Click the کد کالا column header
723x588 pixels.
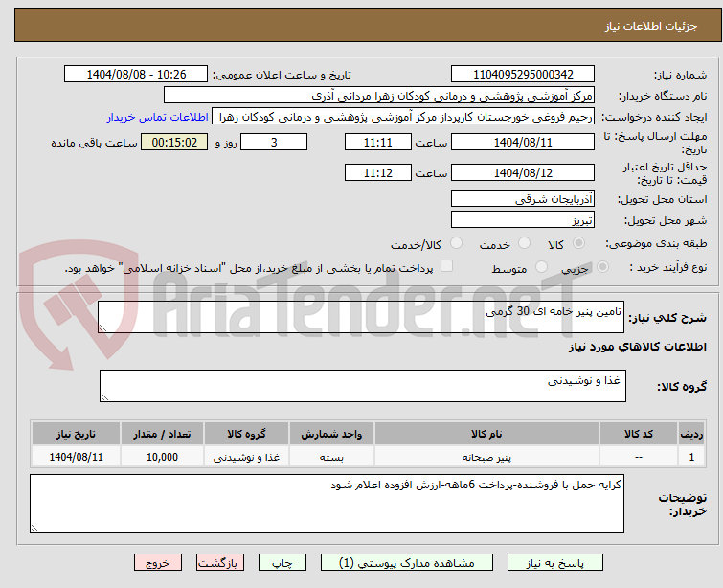click(x=639, y=434)
